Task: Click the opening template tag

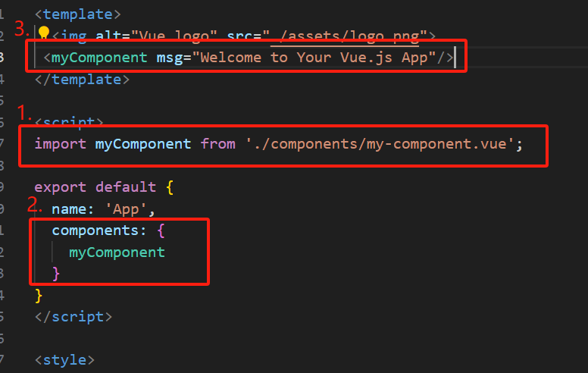Action: click(77, 14)
